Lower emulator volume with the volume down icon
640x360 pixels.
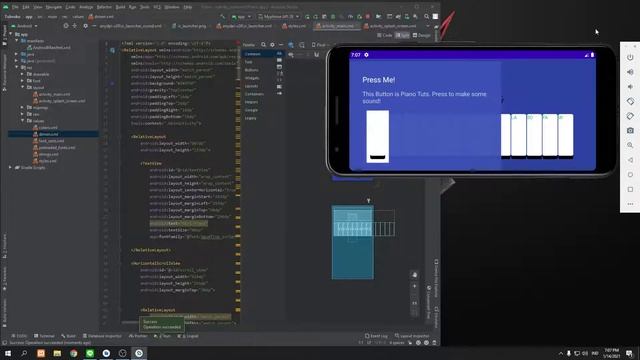coord(630,87)
